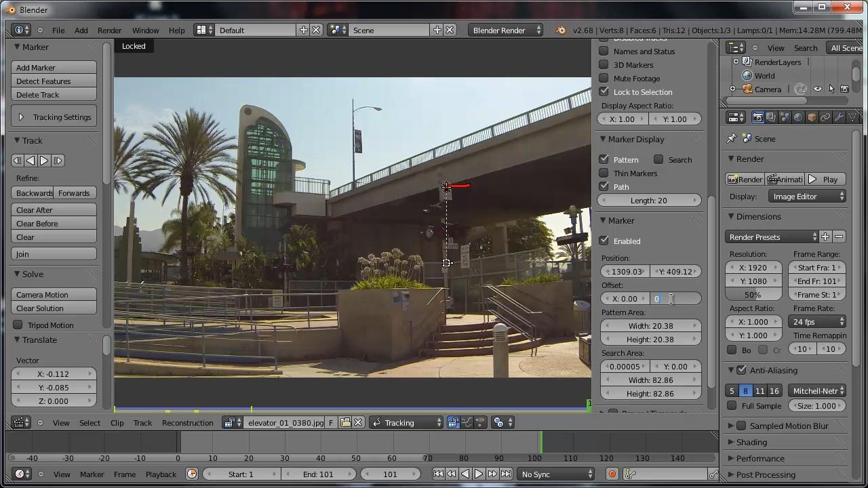This screenshot has width=868, height=488.
Task: Enable Mute Footage checkbox
Action: coord(604,78)
